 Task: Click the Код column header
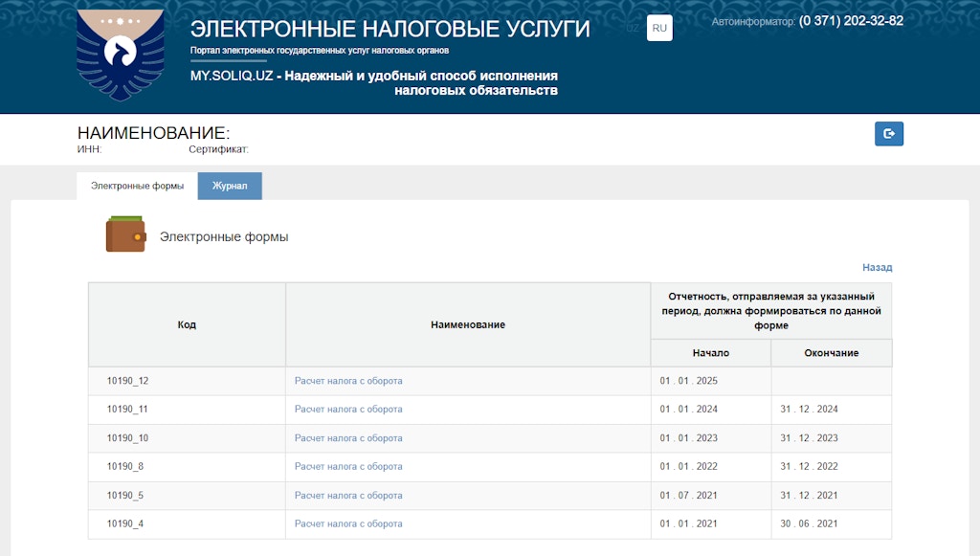point(187,325)
